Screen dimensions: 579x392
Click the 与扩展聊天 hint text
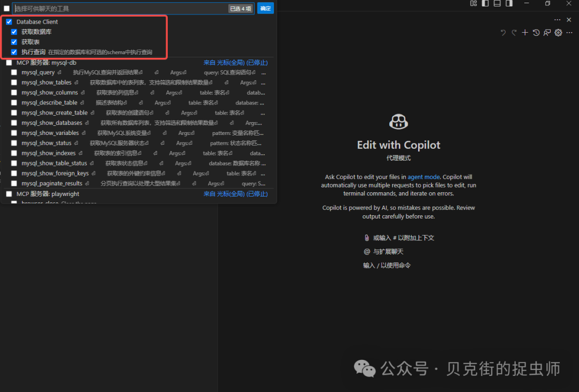(x=388, y=252)
